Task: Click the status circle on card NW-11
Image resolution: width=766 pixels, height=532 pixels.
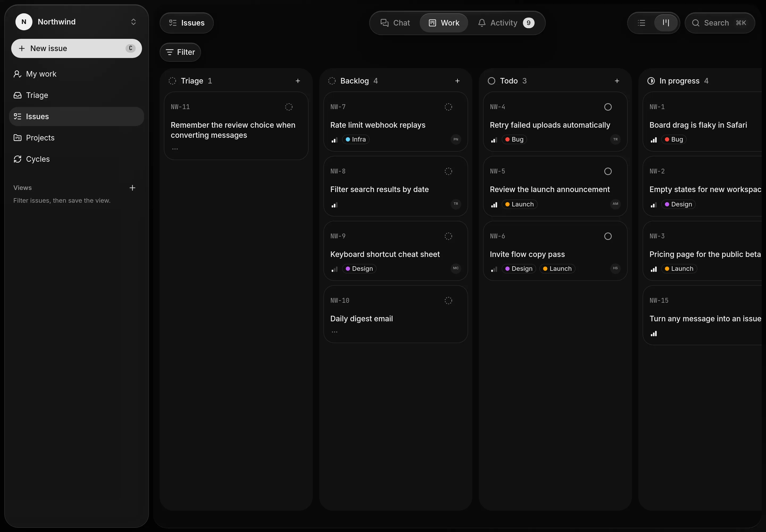Action: [x=289, y=107]
